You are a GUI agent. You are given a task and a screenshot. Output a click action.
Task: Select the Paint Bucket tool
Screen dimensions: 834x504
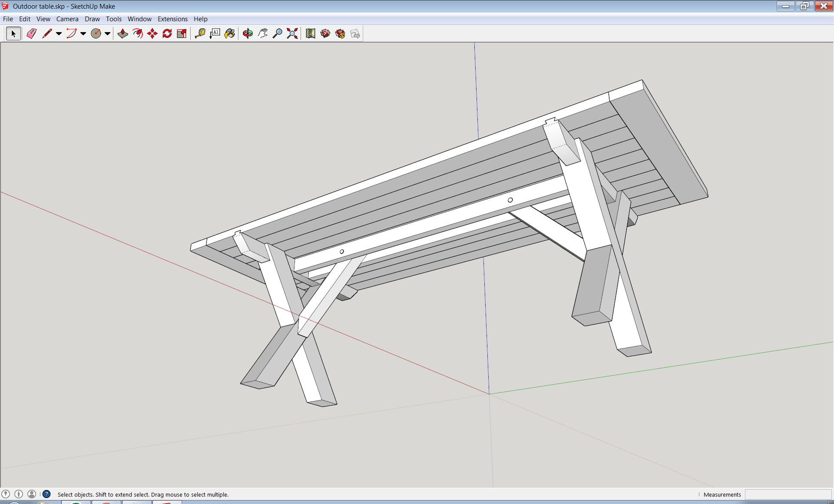click(x=230, y=33)
